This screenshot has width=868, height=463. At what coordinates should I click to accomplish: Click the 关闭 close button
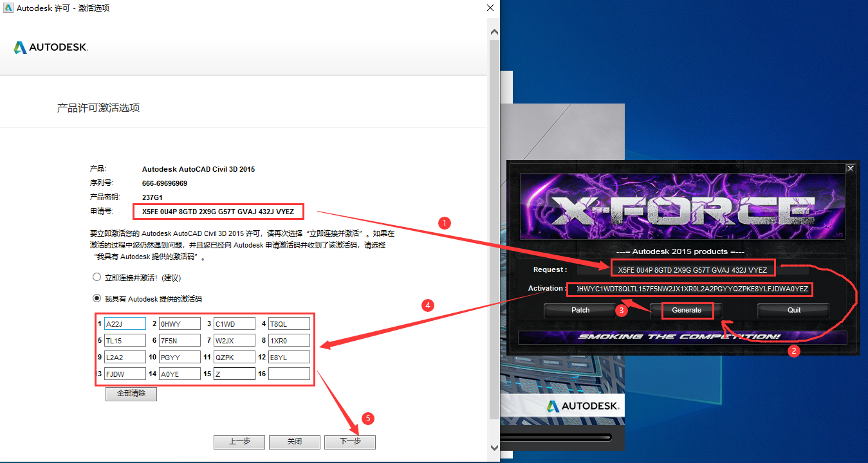click(295, 442)
